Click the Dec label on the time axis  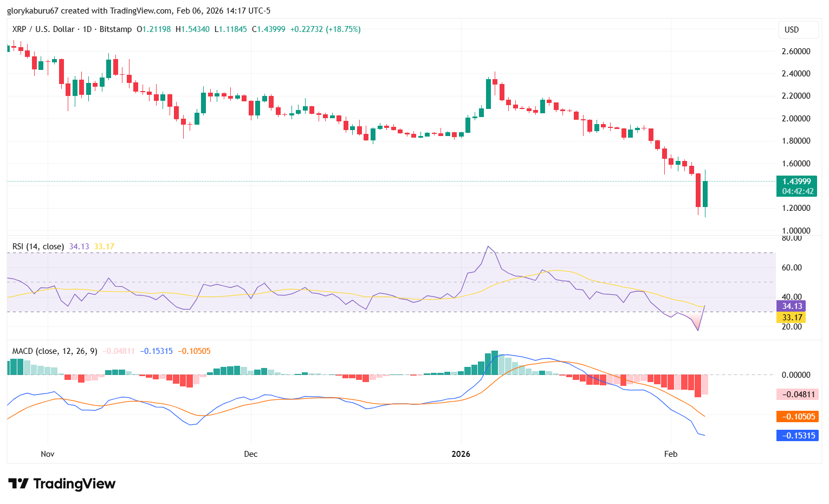coord(251,454)
